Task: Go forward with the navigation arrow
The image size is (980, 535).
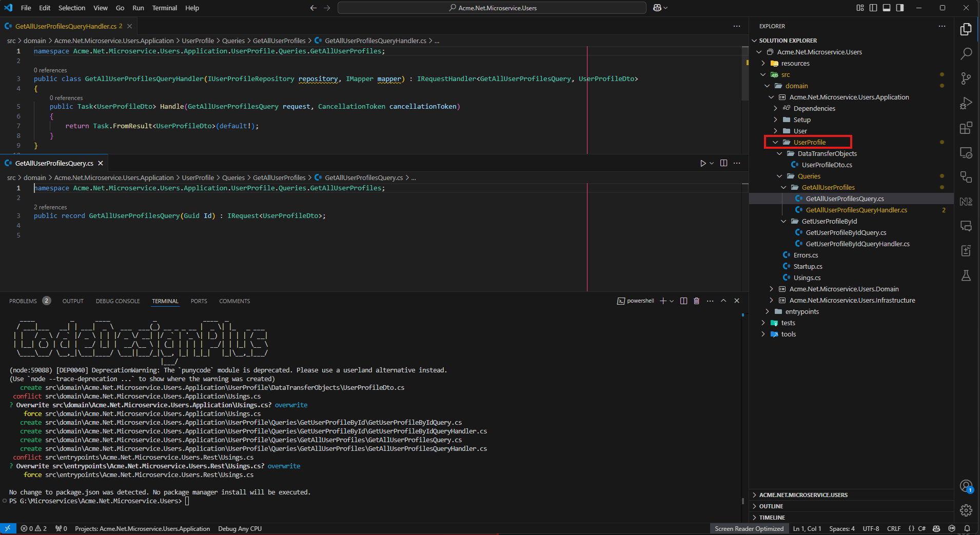Action: (327, 8)
